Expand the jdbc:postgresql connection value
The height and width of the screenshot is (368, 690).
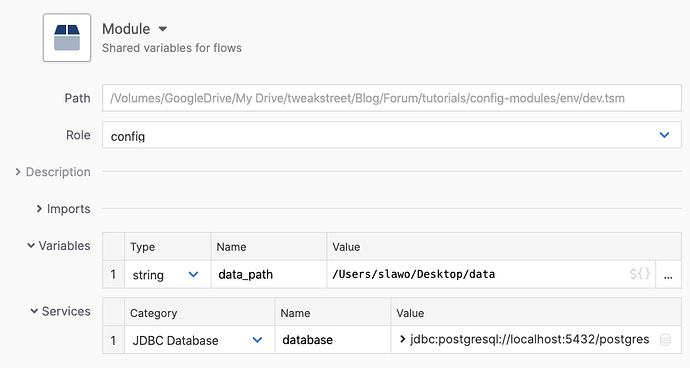[x=402, y=339]
